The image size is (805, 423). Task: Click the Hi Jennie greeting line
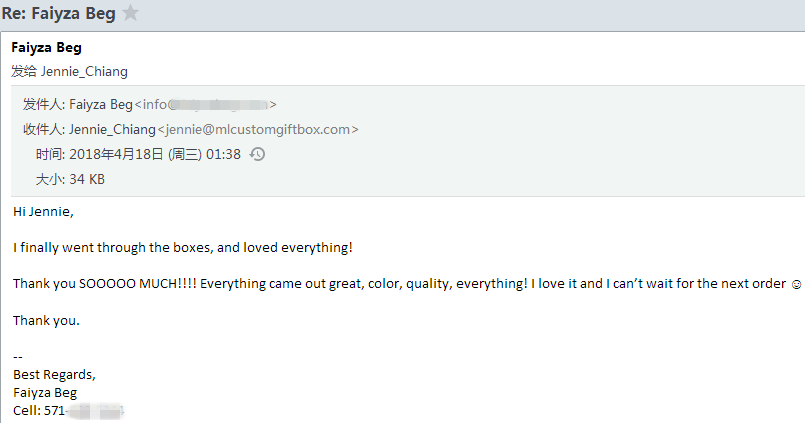(x=43, y=211)
